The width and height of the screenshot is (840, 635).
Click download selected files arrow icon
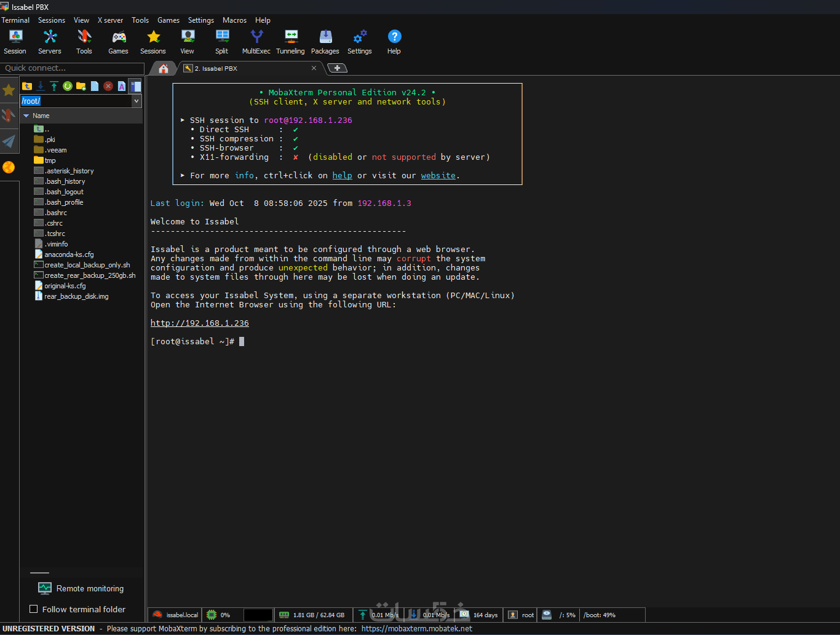(41, 86)
